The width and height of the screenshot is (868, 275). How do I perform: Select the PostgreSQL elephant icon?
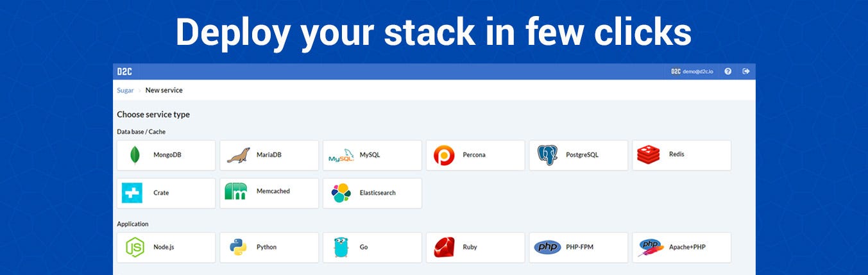[x=547, y=155]
